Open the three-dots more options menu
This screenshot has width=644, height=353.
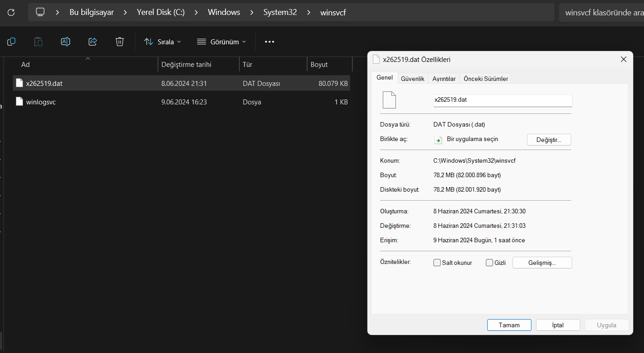coord(269,42)
